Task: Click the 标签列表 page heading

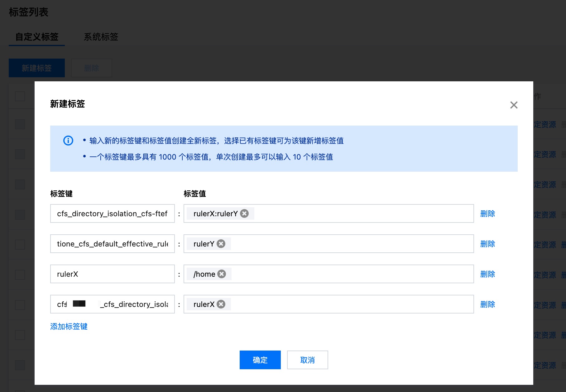Action: (29, 12)
